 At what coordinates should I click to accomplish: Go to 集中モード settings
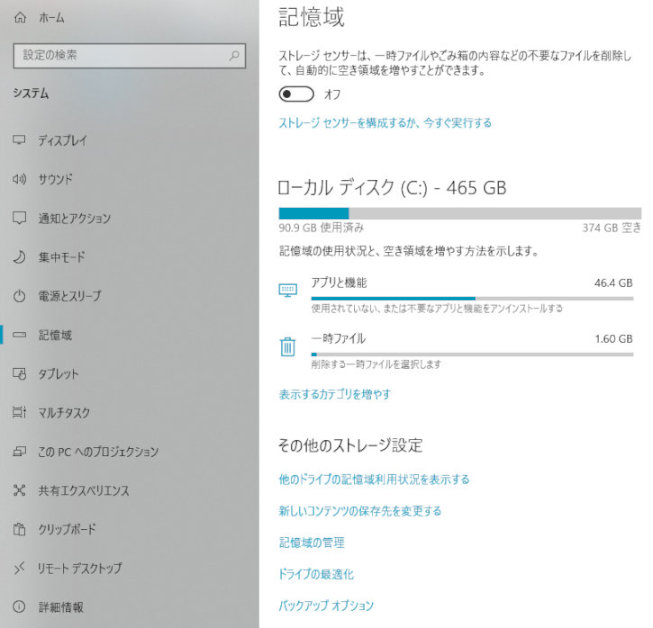(x=62, y=257)
